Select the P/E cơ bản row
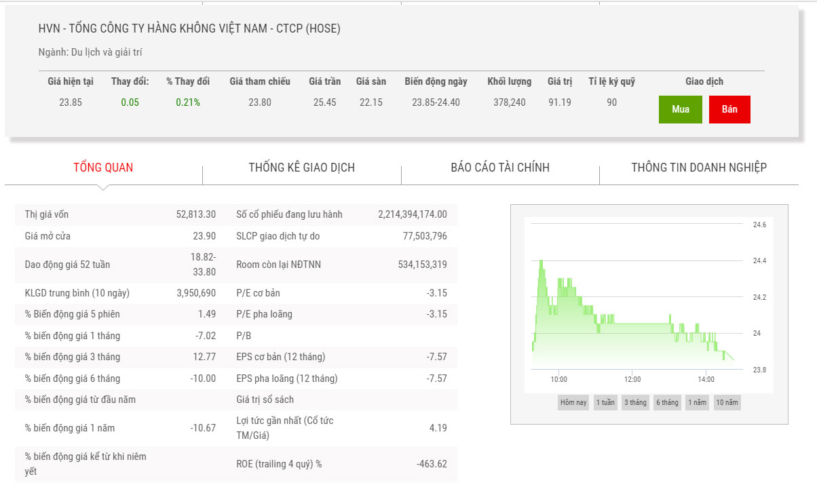The image size is (817, 504). (x=341, y=293)
